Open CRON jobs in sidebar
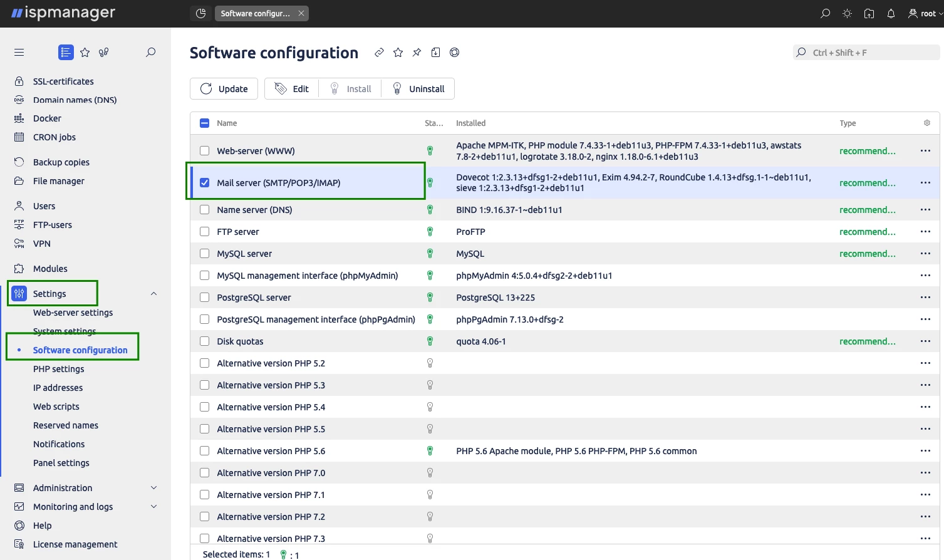Image resolution: width=944 pixels, height=560 pixels. pos(54,137)
